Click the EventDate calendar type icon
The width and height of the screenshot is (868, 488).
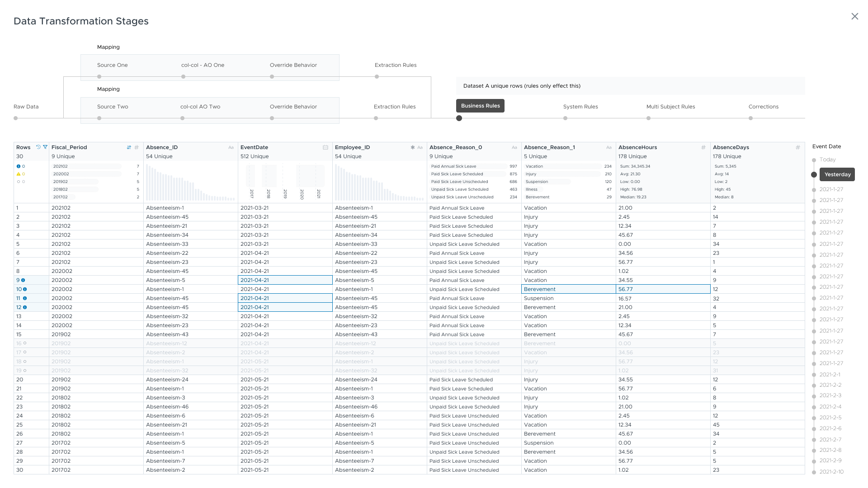tap(325, 147)
